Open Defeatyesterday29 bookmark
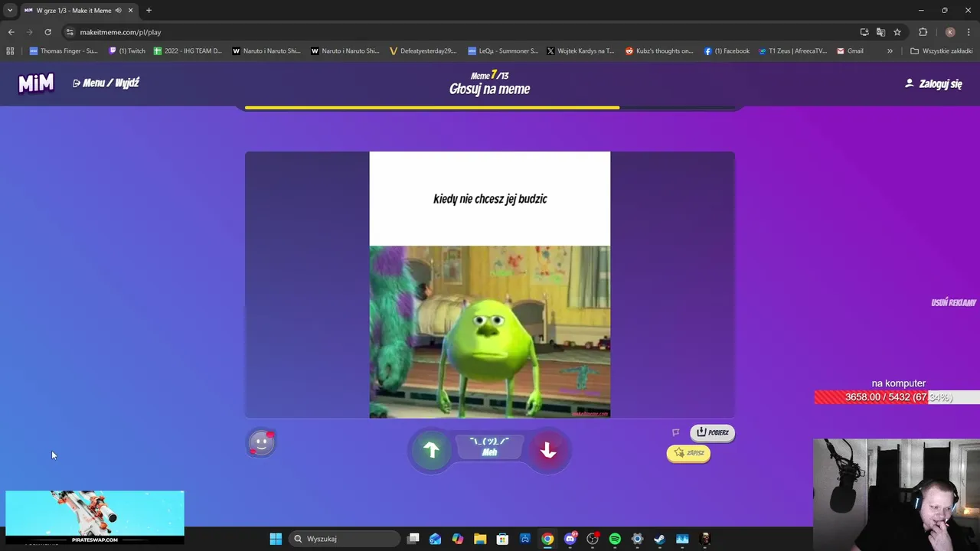This screenshot has width=980, height=551. [x=423, y=51]
